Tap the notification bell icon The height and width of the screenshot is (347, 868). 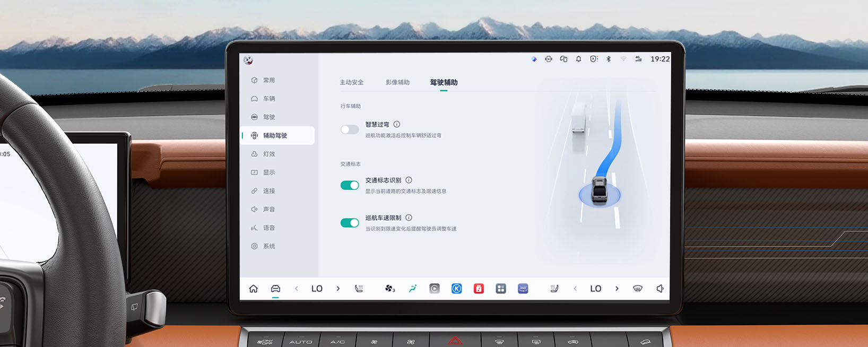pos(578,59)
